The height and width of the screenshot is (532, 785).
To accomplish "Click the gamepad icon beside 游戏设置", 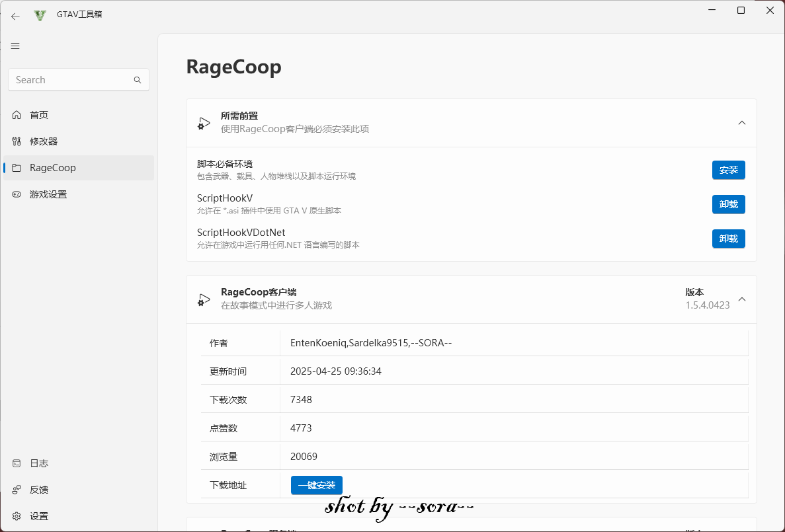I will click(17, 195).
